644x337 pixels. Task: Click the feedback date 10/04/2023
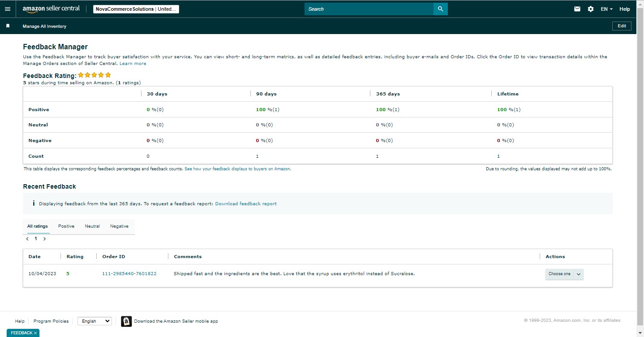pos(42,273)
